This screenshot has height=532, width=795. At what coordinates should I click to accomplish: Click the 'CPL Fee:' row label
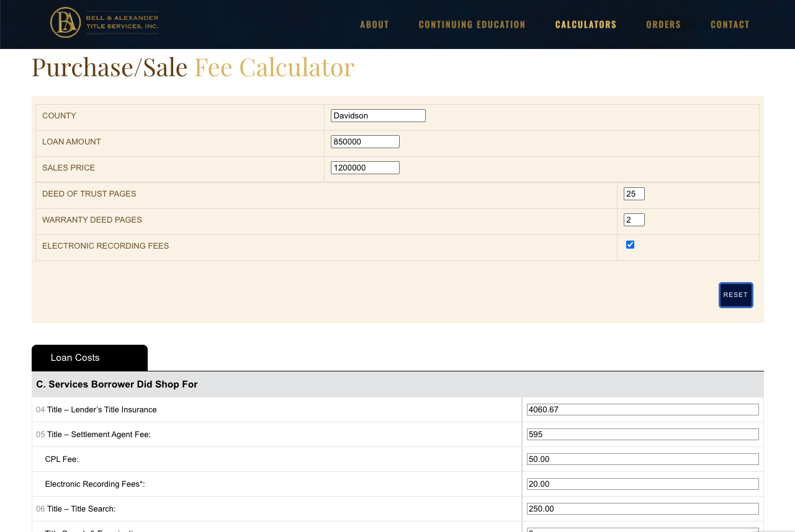click(x=62, y=459)
